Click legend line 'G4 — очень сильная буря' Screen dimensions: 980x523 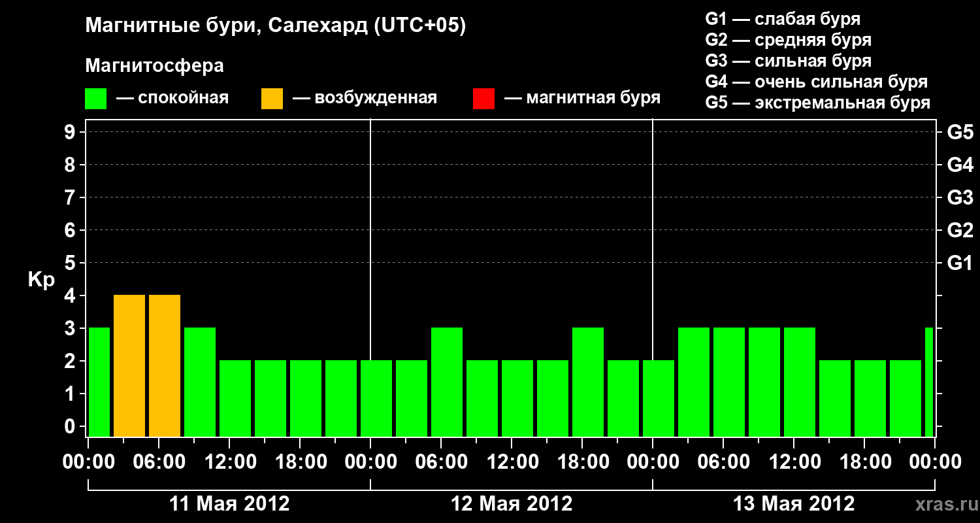(816, 82)
